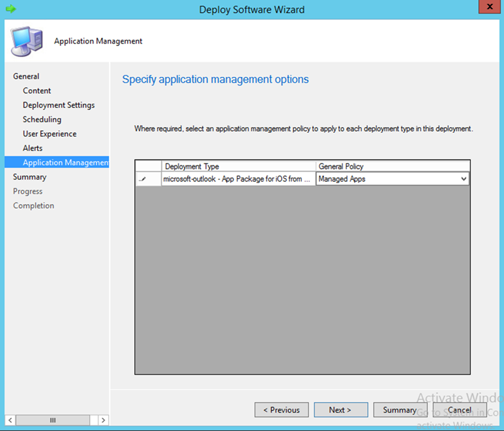Click the Deploy Software Wizard title text

tap(251, 10)
